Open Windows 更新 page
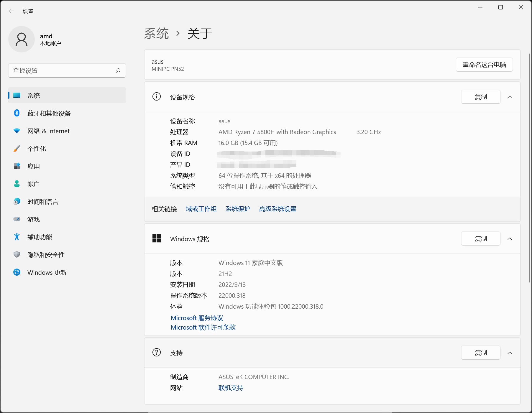This screenshot has width=532, height=413. 67,272
